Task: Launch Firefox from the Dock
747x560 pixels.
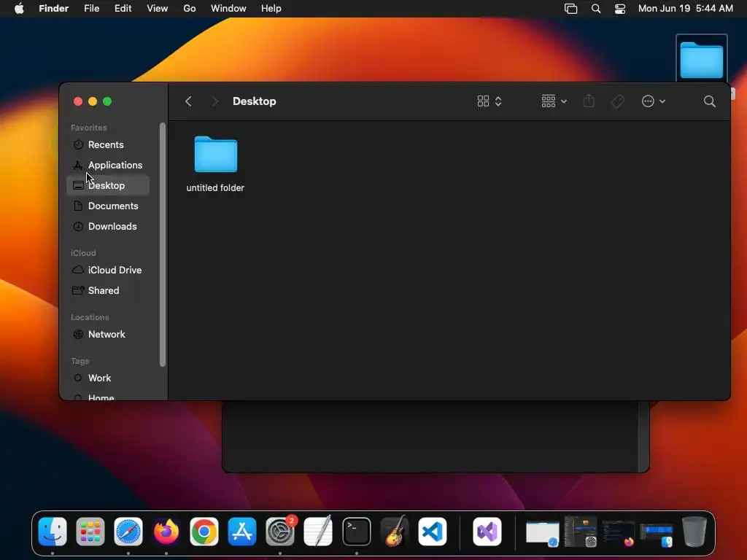Action: click(166, 532)
